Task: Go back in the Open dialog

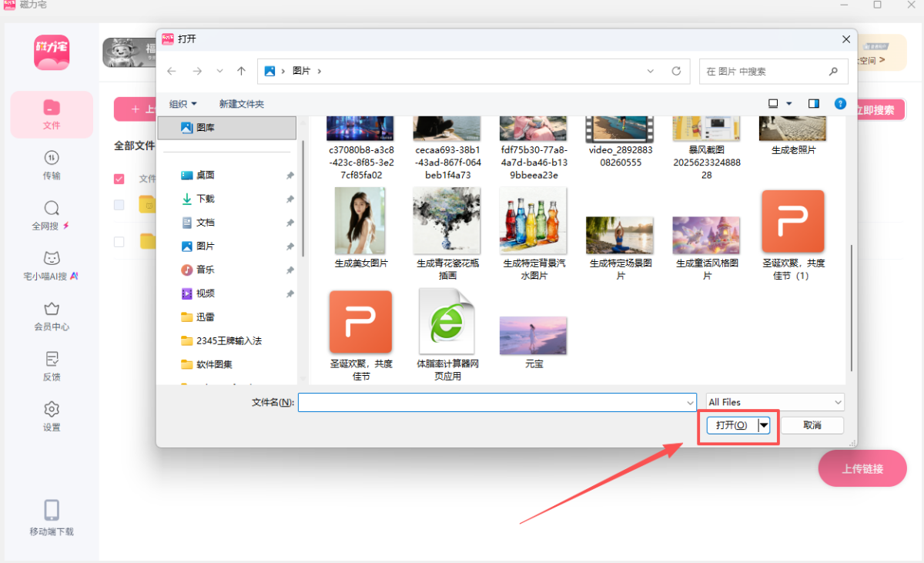Action: (x=172, y=71)
